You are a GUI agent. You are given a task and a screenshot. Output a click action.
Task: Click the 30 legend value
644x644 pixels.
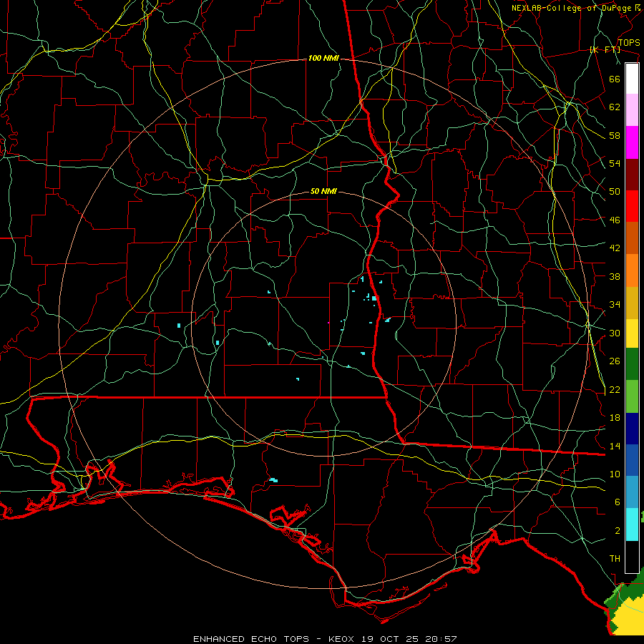pos(615,333)
